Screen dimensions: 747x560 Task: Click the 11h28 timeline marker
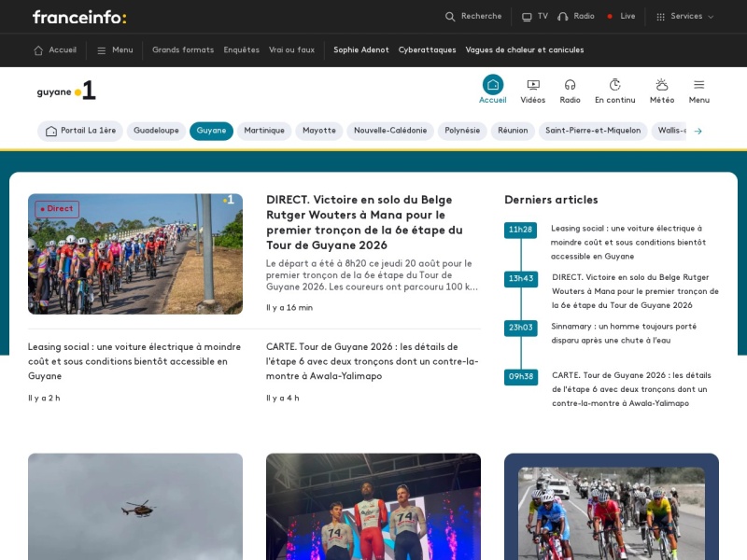pos(520,230)
